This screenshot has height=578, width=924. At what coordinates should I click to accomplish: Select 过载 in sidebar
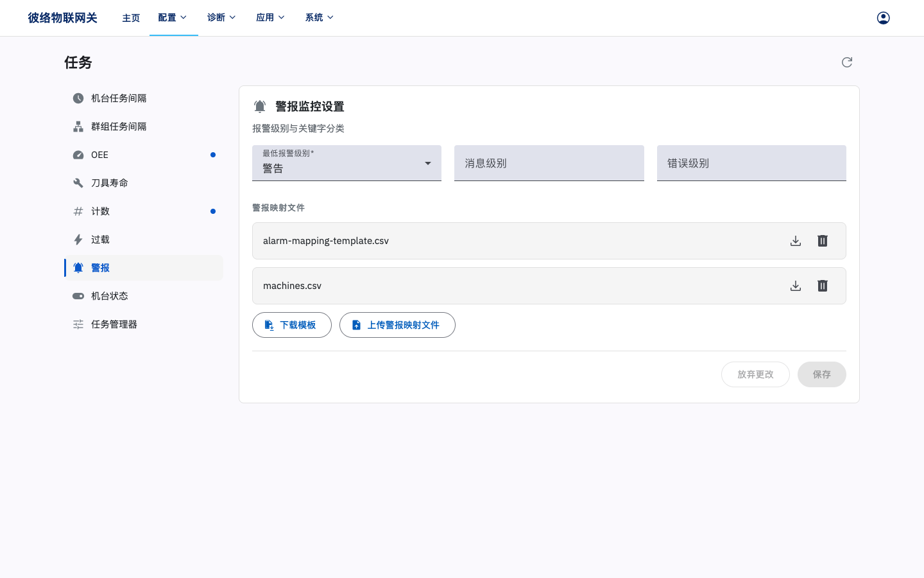[144, 240]
